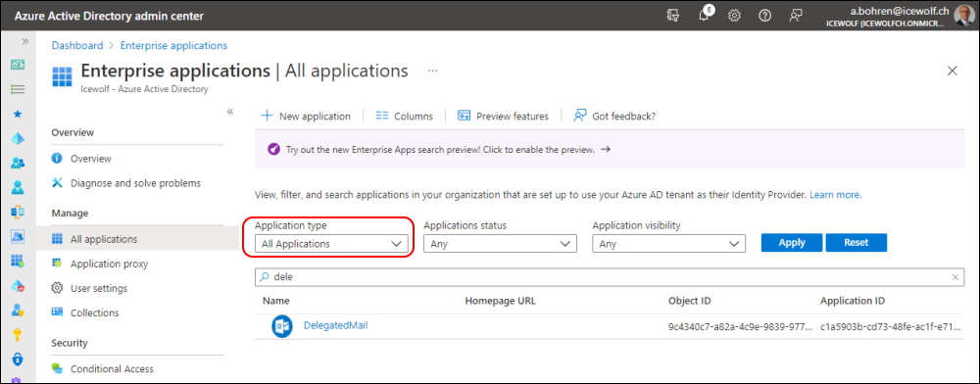Open the Learn more link
Image resolution: width=980 pixels, height=384 pixels.
835,195
